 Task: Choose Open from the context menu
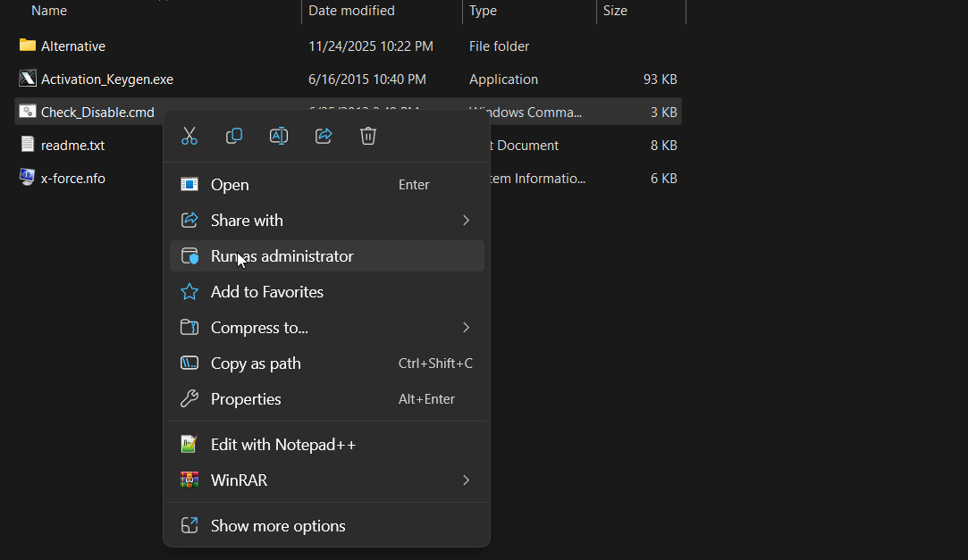tap(326, 184)
